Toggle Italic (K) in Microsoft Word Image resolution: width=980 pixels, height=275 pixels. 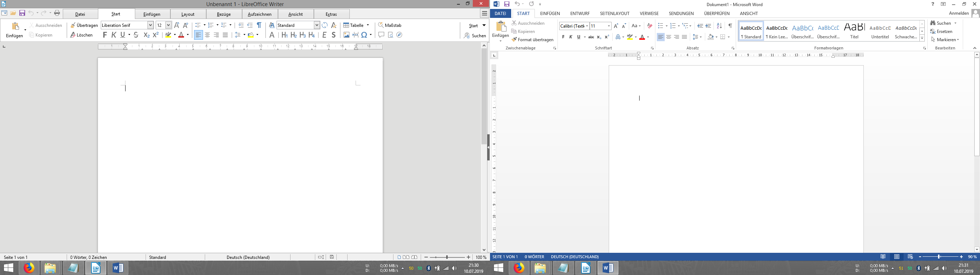pos(571,37)
